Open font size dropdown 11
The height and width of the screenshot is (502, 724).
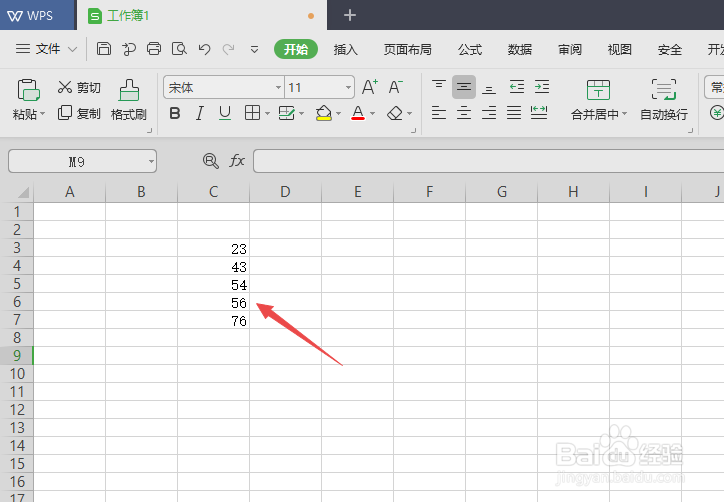tap(348, 87)
